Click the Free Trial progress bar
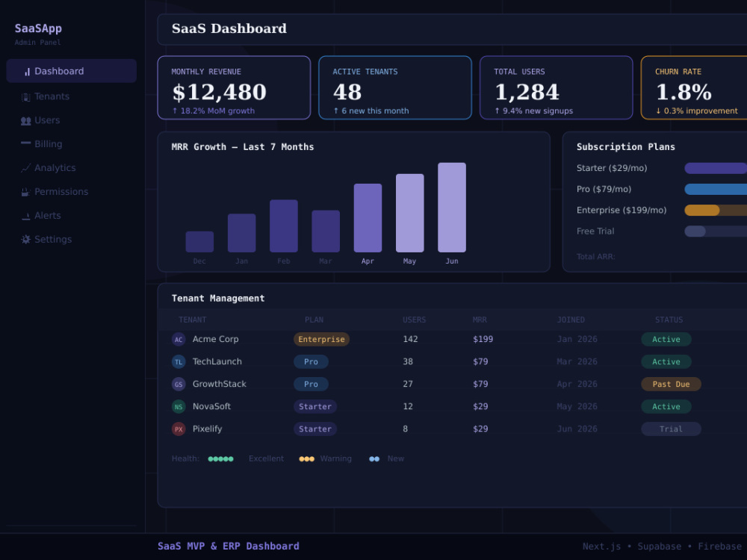 coord(716,231)
